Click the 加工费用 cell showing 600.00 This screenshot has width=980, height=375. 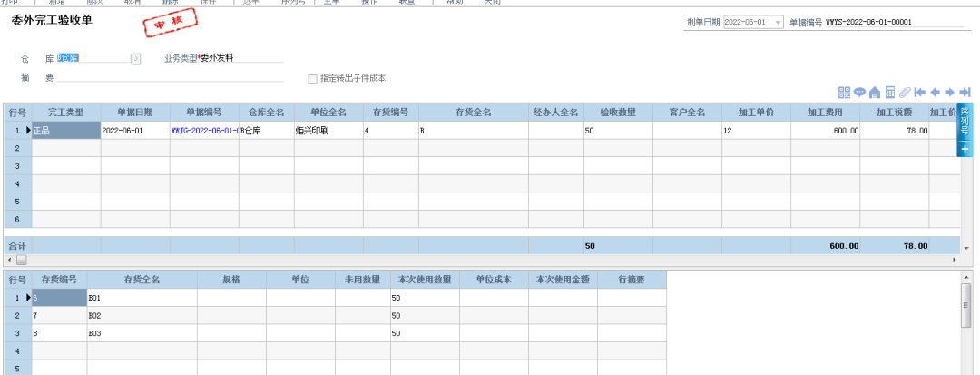coord(826,131)
